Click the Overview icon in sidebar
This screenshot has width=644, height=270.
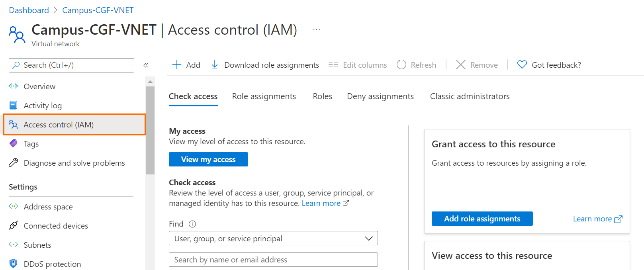pos(14,86)
